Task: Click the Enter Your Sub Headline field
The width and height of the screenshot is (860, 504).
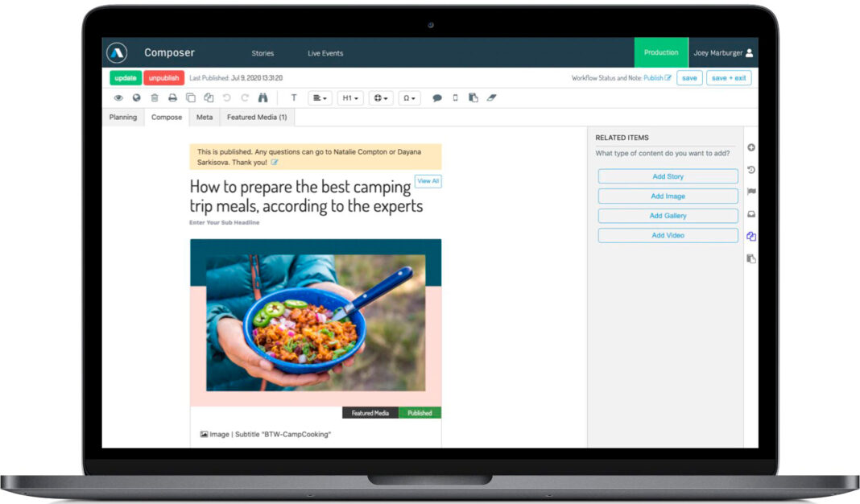Action: tap(225, 223)
